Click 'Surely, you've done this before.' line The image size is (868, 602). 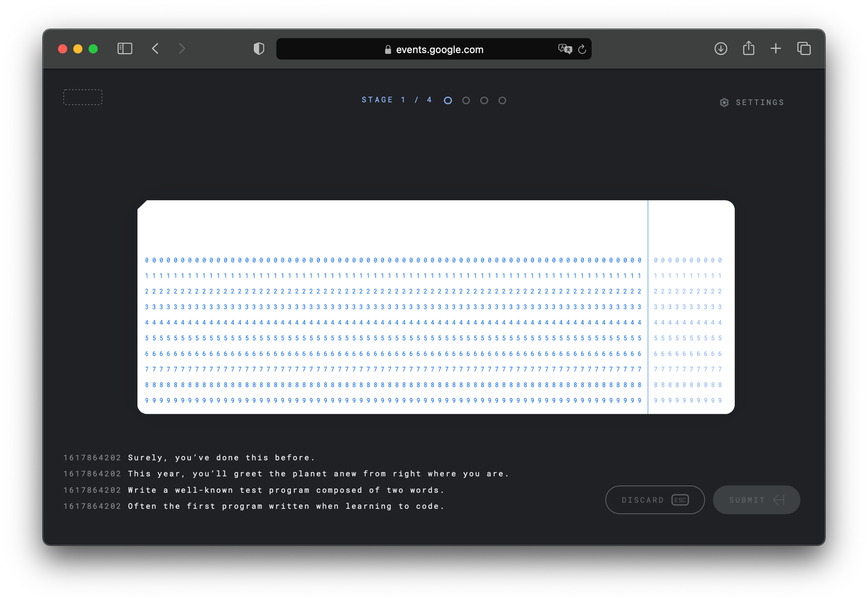(221, 458)
